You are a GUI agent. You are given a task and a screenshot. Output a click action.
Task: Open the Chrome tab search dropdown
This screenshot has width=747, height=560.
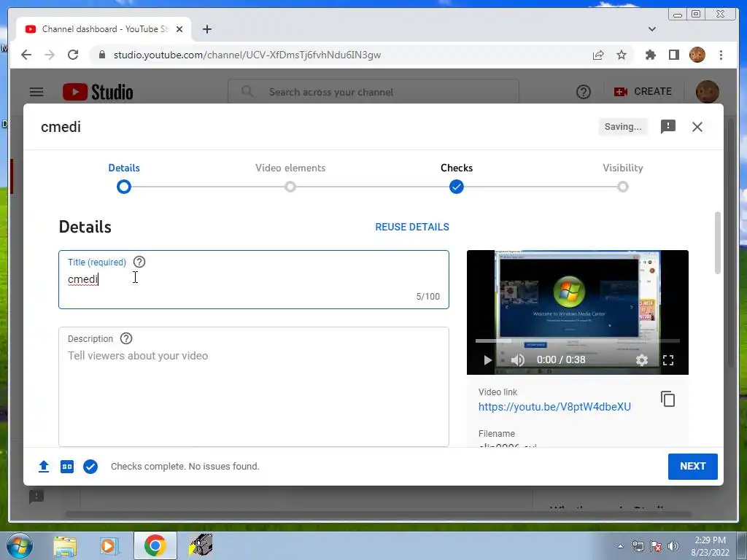tap(651, 29)
